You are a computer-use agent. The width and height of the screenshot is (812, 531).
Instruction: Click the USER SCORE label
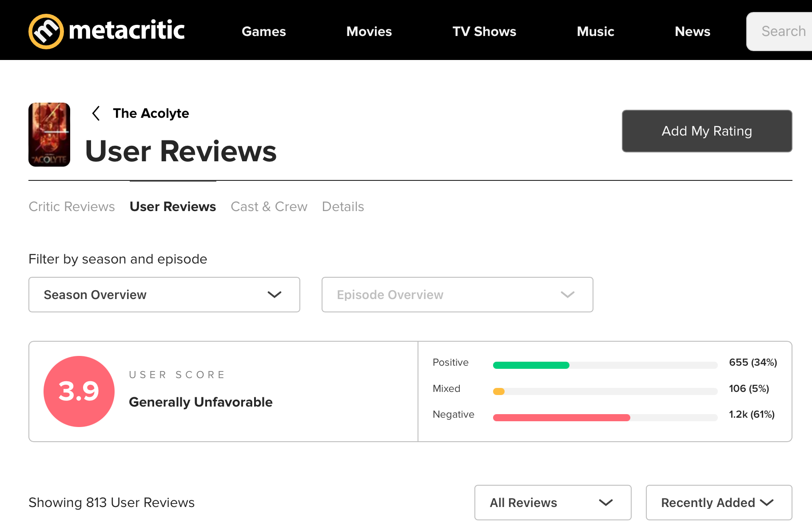[177, 375]
